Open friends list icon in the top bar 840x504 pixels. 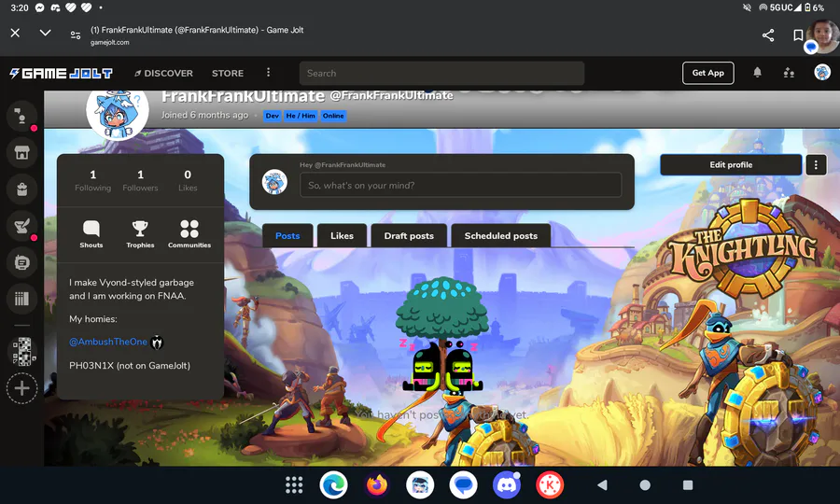[x=789, y=73]
